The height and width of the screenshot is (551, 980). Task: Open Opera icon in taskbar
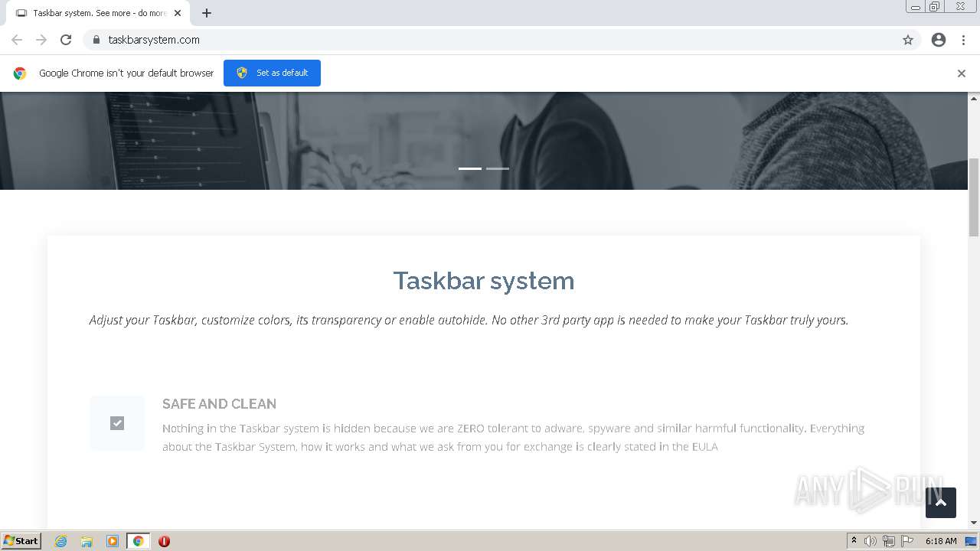pyautogui.click(x=164, y=541)
